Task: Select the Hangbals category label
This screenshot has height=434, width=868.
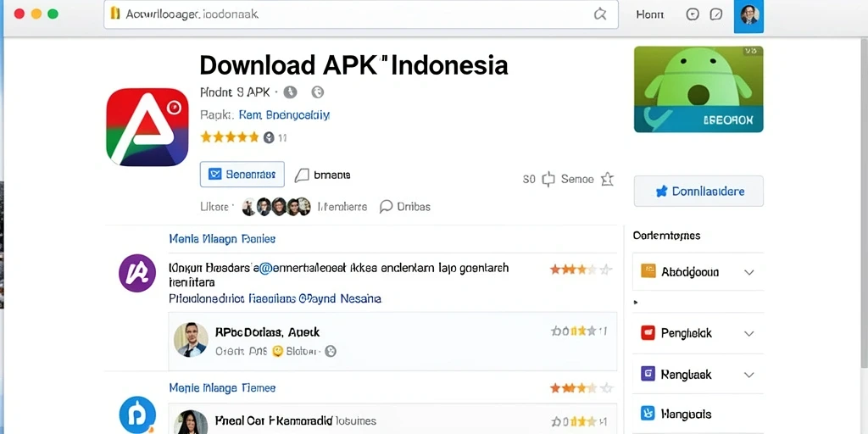Action: [x=686, y=414]
